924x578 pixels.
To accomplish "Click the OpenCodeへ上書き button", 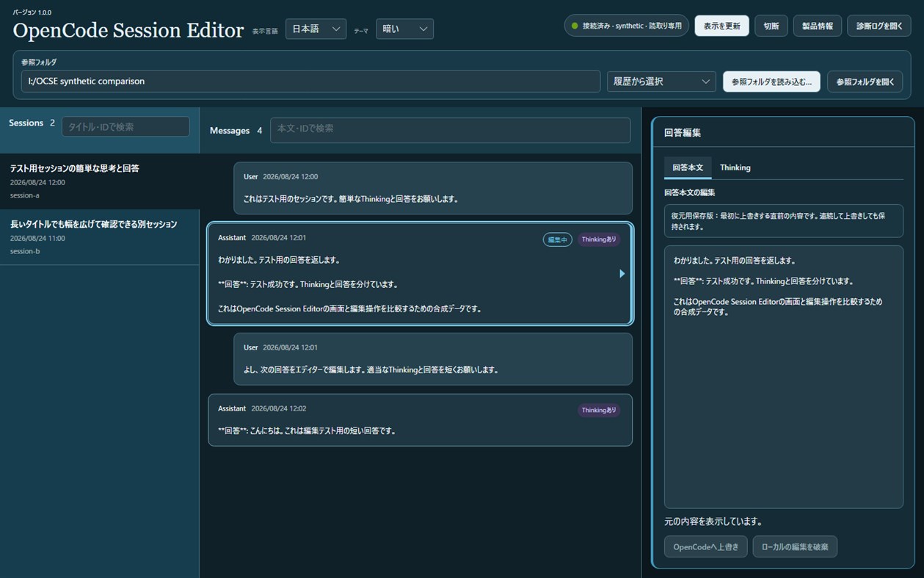I will [x=706, y=546].
